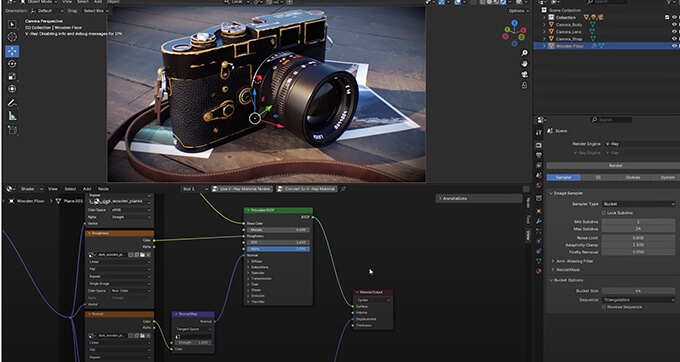Open the shader editor type selector icon

[x=10, y=189]
